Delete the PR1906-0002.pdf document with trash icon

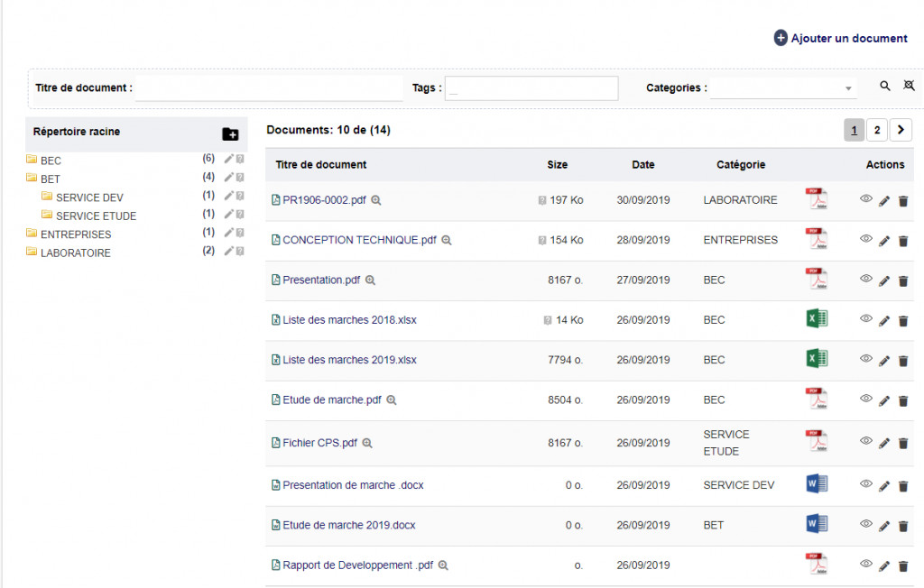[903, 201]
